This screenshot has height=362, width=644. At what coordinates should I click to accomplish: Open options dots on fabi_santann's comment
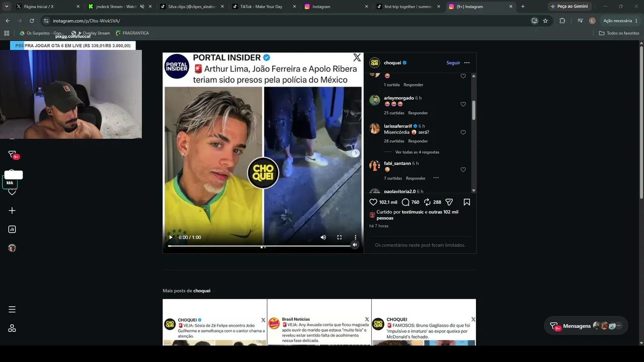[x=436, y=178]
